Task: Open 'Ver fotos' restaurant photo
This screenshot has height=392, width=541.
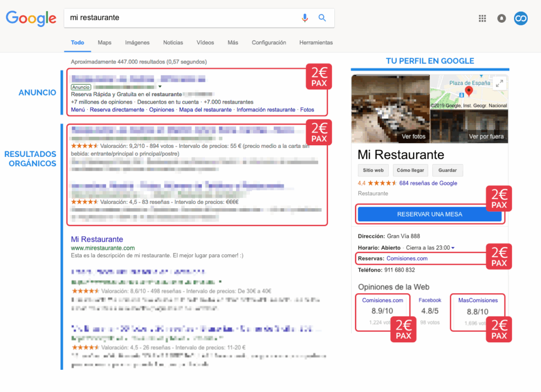Action: point(390,109)
